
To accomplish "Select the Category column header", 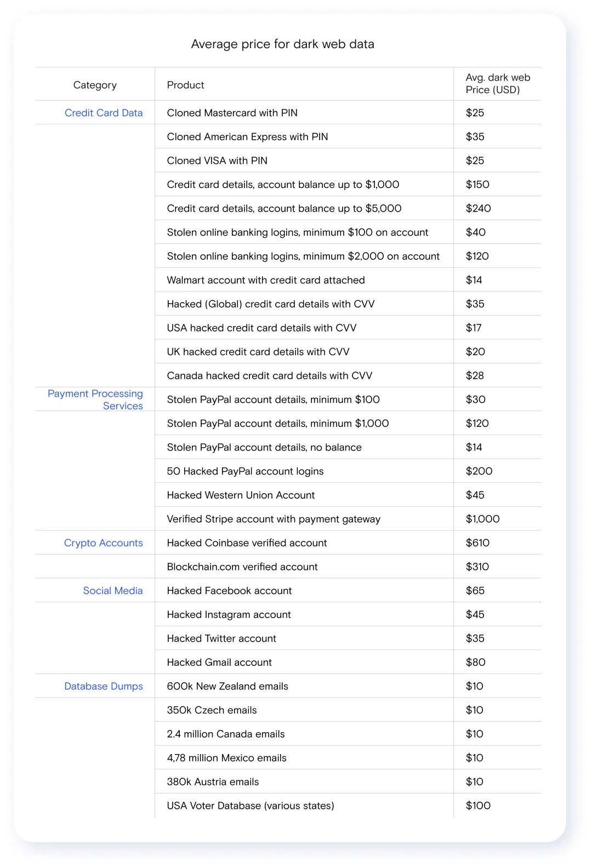I will [95, 85].
